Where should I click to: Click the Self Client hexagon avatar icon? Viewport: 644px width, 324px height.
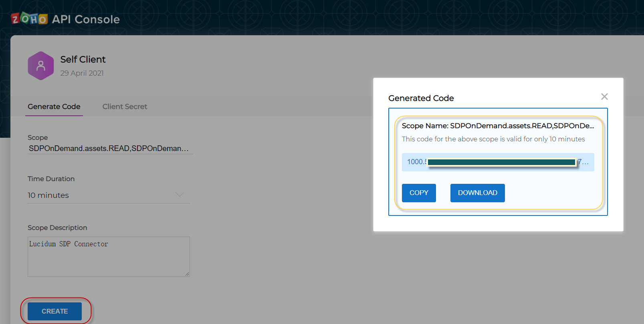click(41, 66)
